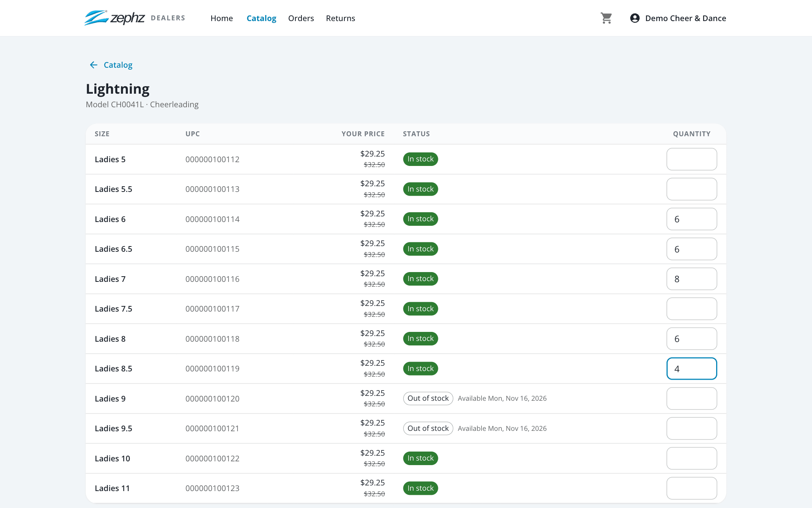
Task: Click the Ladies 8.5 size label
Action: click(x=114, y=368)
